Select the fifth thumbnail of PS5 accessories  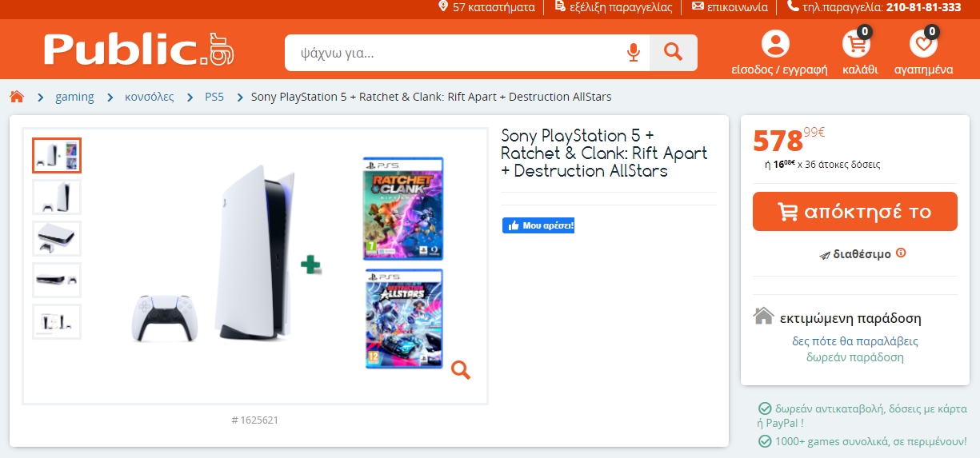click(x=57, y=321)
